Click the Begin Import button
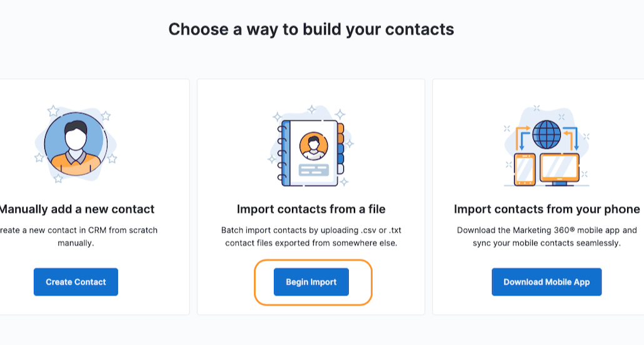644x345 pixels. (311, 282)
